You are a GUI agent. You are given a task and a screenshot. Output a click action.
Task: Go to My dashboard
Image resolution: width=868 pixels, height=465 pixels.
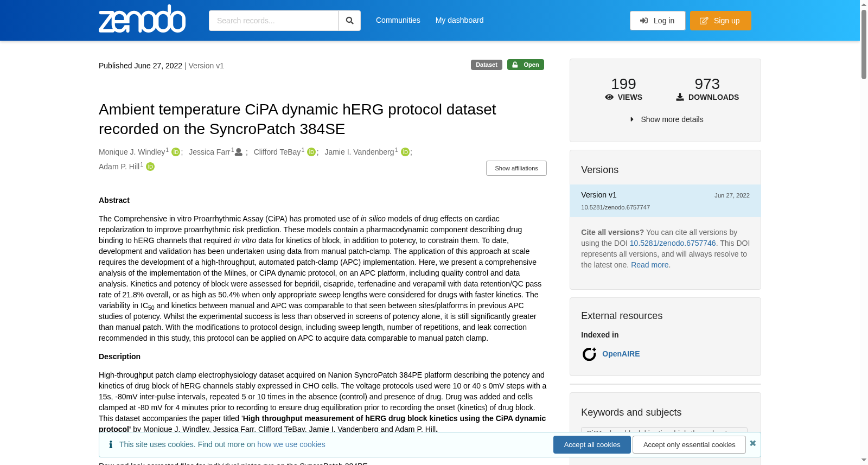[459, 20]
